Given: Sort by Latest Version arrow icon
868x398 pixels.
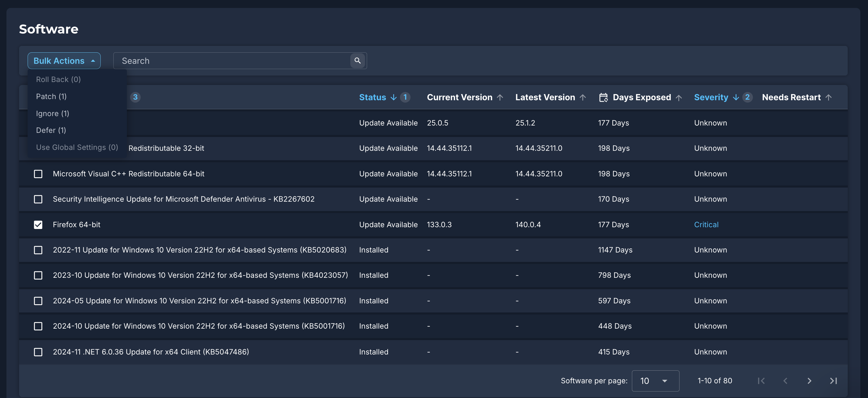Looking at the screenshot, I should pos(583,98).
